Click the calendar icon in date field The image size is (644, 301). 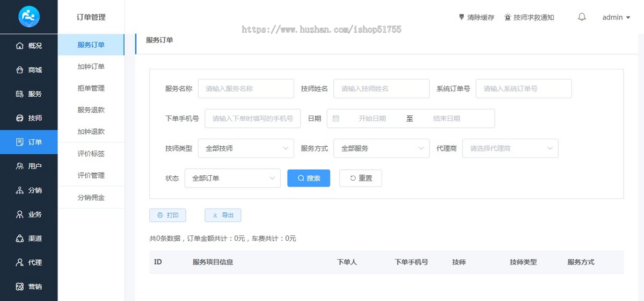click(336, 118)
